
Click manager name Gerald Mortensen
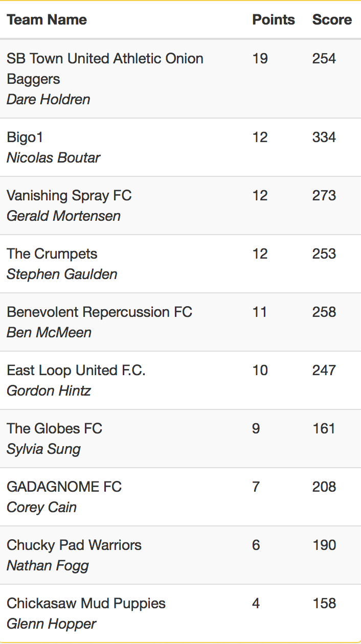[63, 216]
